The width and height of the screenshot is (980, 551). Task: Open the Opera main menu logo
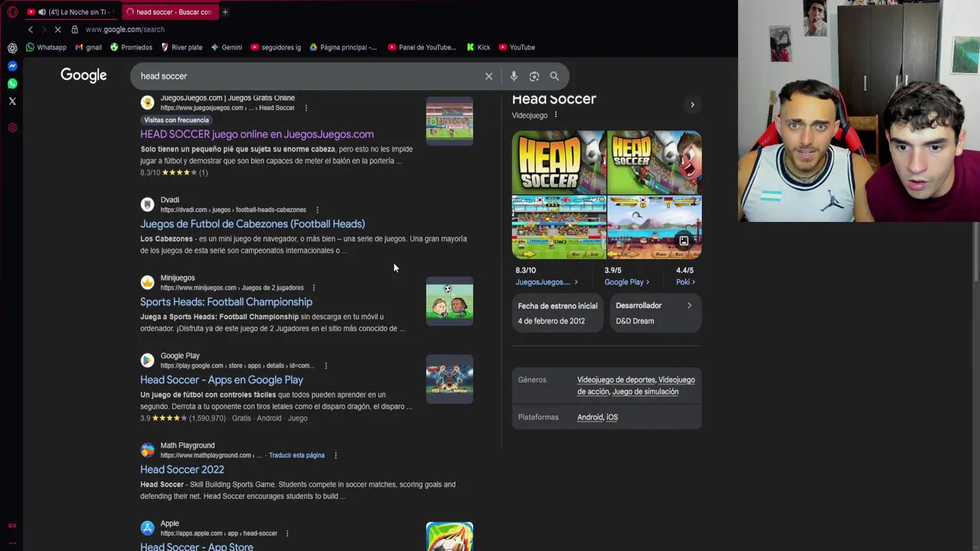click(x=12, y=12)
